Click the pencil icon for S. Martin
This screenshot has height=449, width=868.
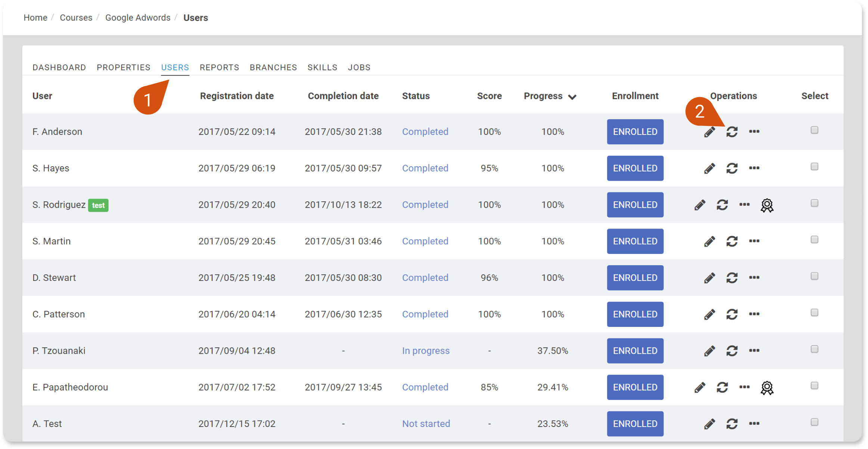coord(710,242)
